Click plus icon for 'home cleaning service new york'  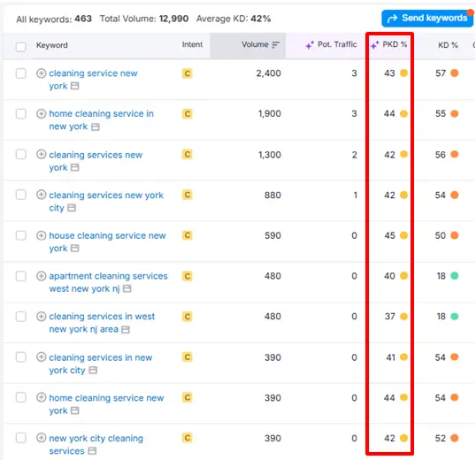pyautogui.click(x=41, y=397)
